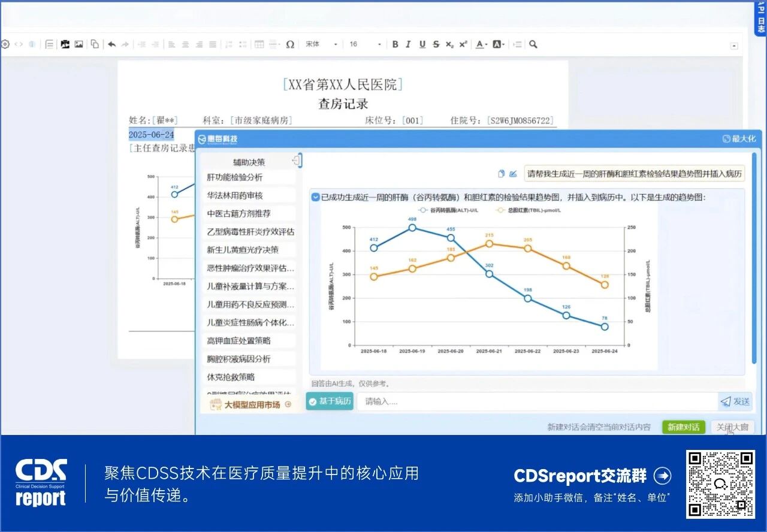Image resolution: width=767 pixels, height=532 pixels.
Task: Toggle the 基于病历 switch
Action: (329, 401)
